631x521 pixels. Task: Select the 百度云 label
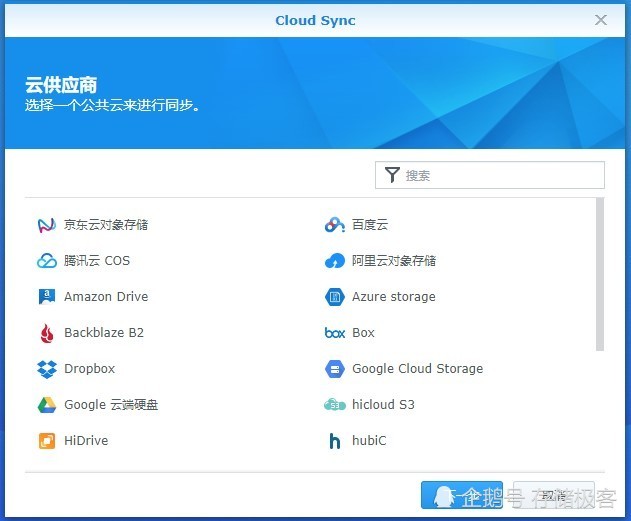pyautogui.click(x=370, y=225)
